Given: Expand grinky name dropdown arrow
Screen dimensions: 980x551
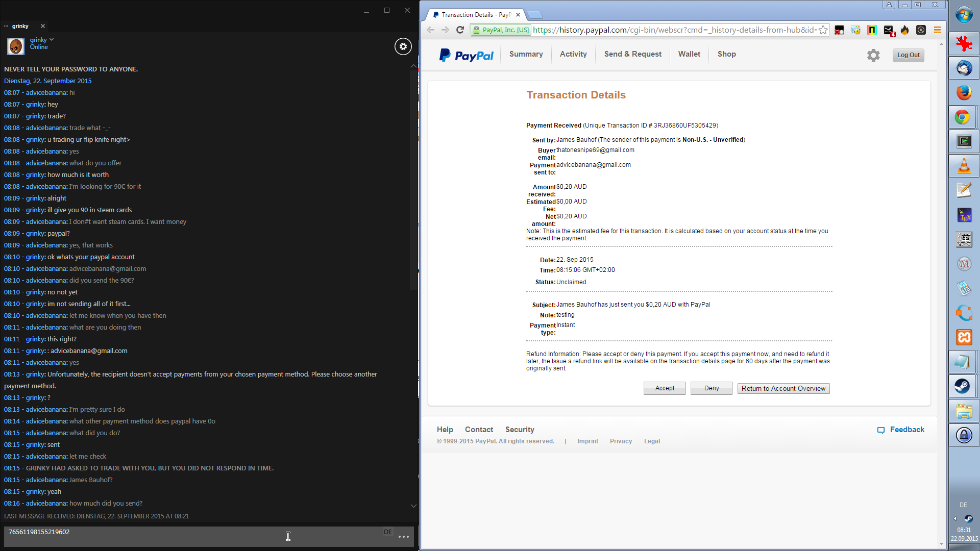Looking at the screenshot, I should [52, 39].
